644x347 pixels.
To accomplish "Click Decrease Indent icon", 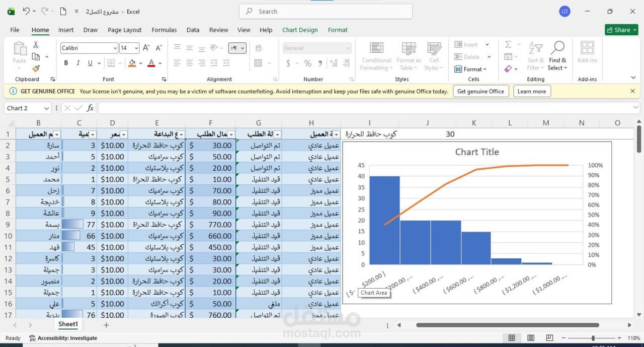I will (214, 63).
